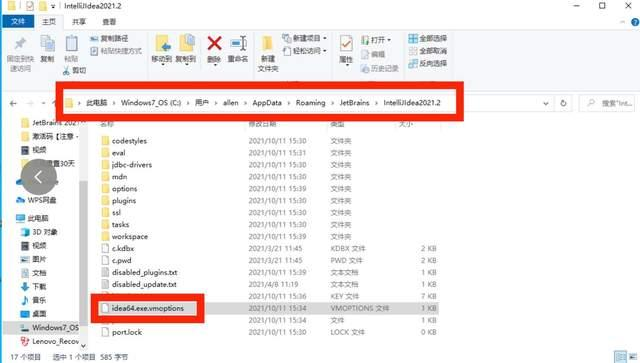Click the Pin to Quick access icon
640x363 pixels.
tap(20, 44)
